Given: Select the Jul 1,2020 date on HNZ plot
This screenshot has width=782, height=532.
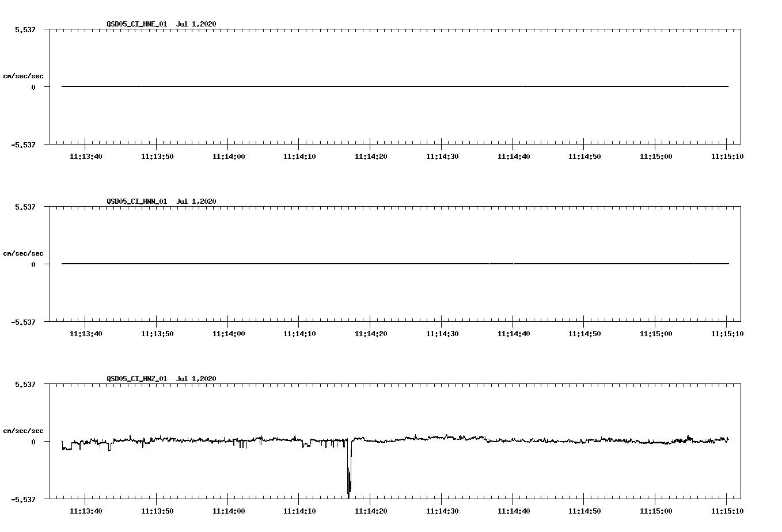Looking at the screenshot, I should coord(196,379).
